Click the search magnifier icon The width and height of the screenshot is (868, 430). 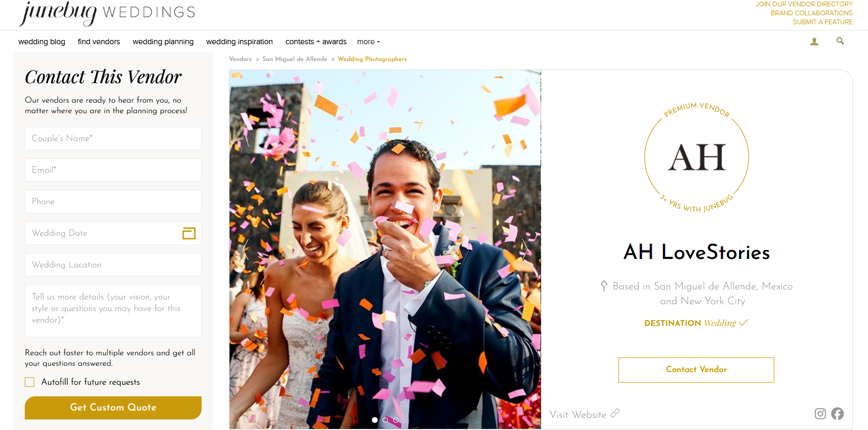click(x=840, y=41)
